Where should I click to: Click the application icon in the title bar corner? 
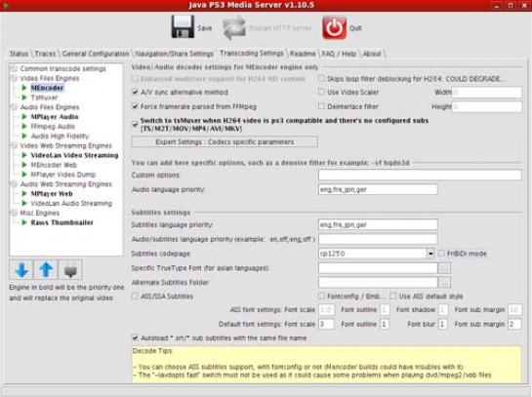[x=6, y=5]
